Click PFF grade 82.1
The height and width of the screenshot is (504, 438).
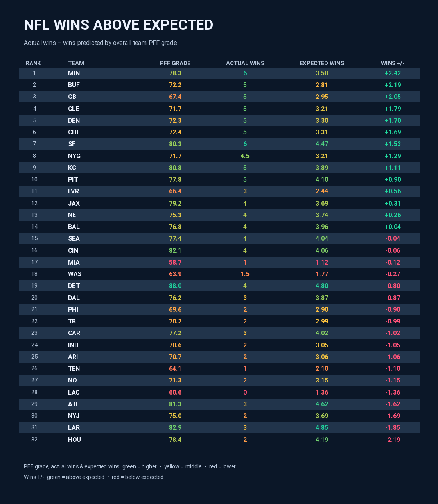[x=175, y=250]
